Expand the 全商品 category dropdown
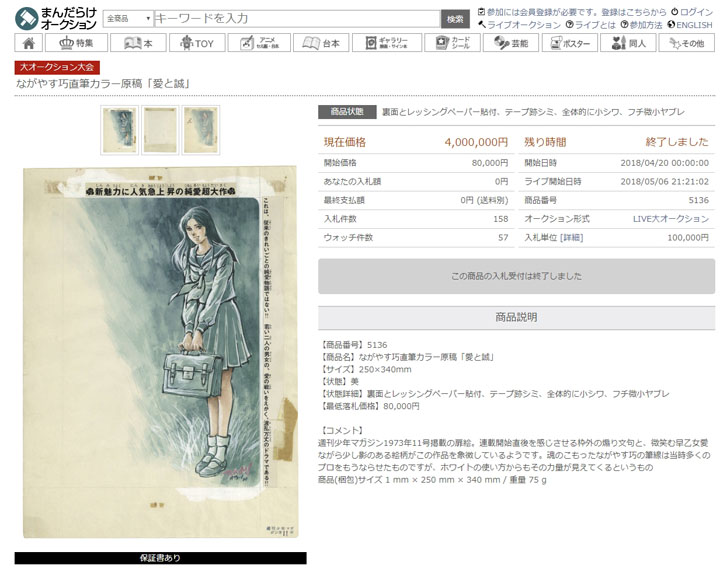 coord(127,19)
